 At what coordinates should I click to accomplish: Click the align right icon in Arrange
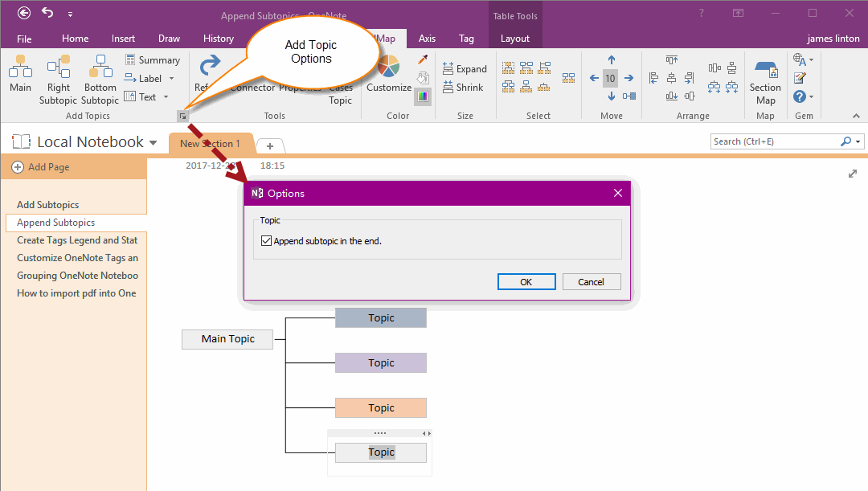[690, 78]
